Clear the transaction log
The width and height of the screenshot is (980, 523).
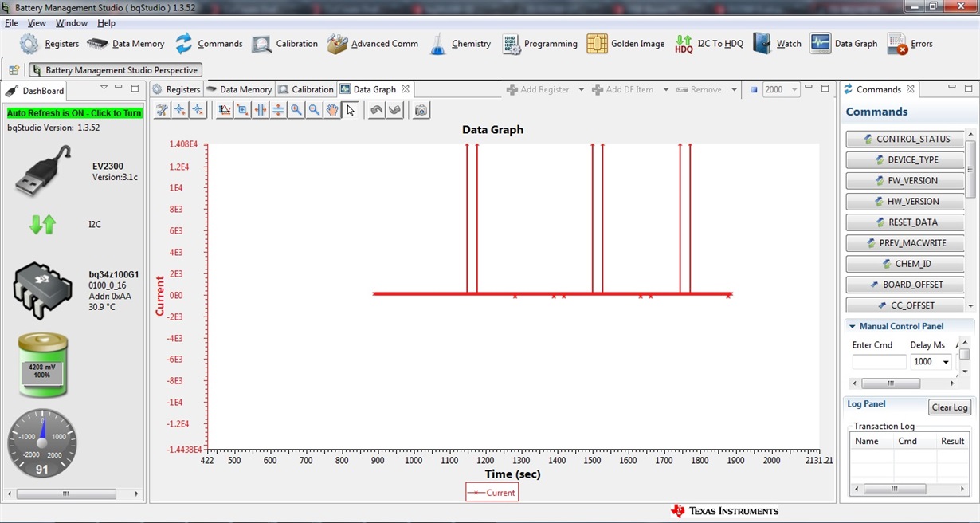click(x=950, y=407)
